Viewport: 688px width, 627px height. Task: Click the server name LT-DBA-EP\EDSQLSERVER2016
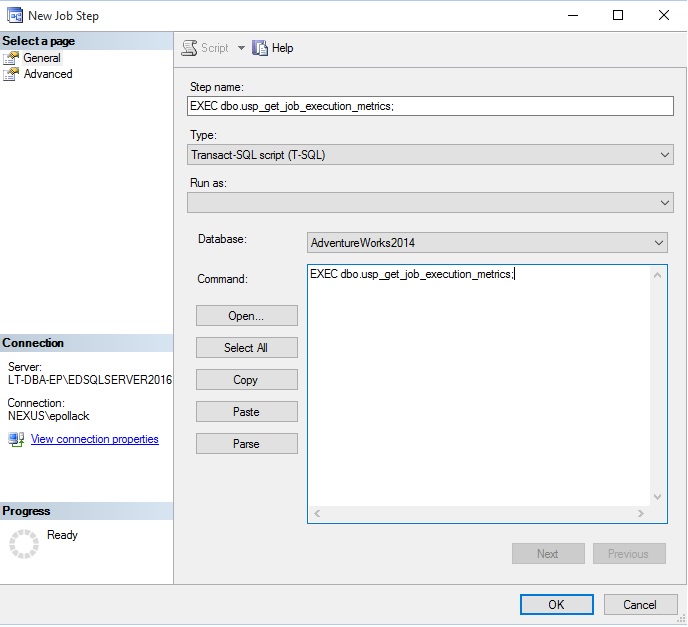pyautogui.click(x=90, y=380)
